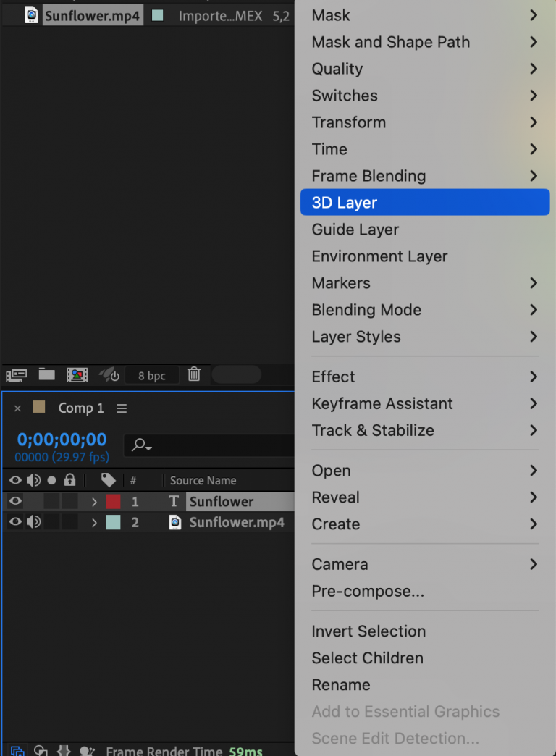Open the Interpret Footage dialog icon
This screenshot has height=756, width=556.
(x=16, y=375)
